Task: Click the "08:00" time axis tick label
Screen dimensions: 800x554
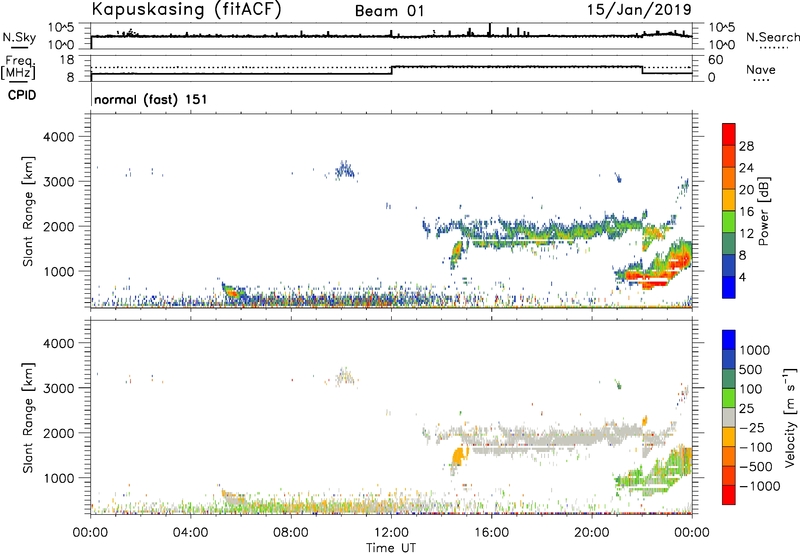Action: click(x=291, y=533)
